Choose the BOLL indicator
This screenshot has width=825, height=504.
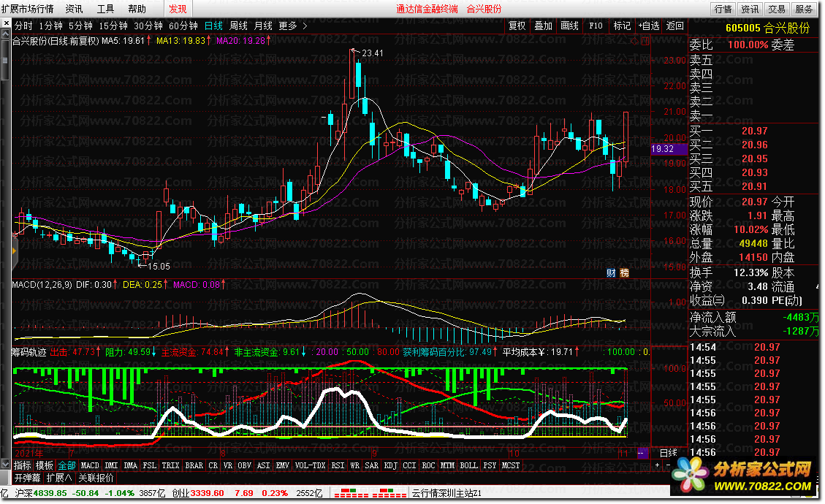[468, 465]
